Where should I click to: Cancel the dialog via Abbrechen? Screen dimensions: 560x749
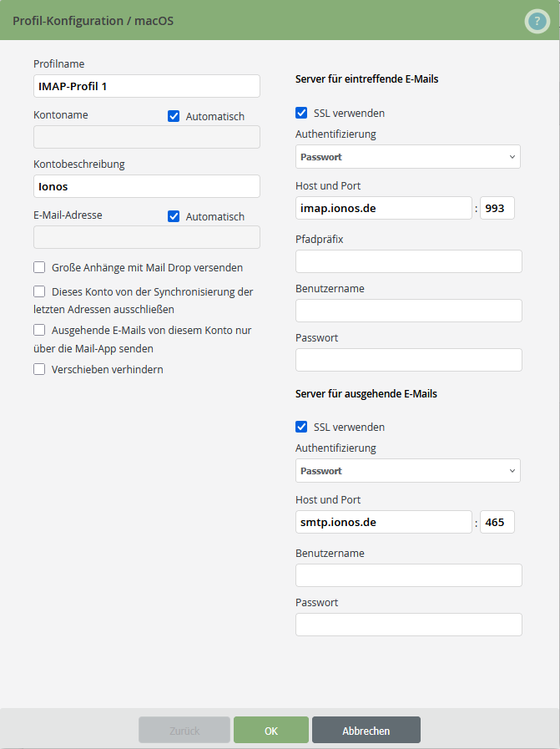(366, 729)
